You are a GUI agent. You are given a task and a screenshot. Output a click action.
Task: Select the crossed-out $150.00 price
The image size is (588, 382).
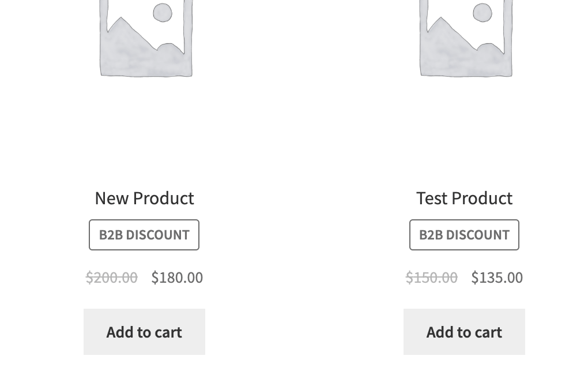click(x=432, y=278)
